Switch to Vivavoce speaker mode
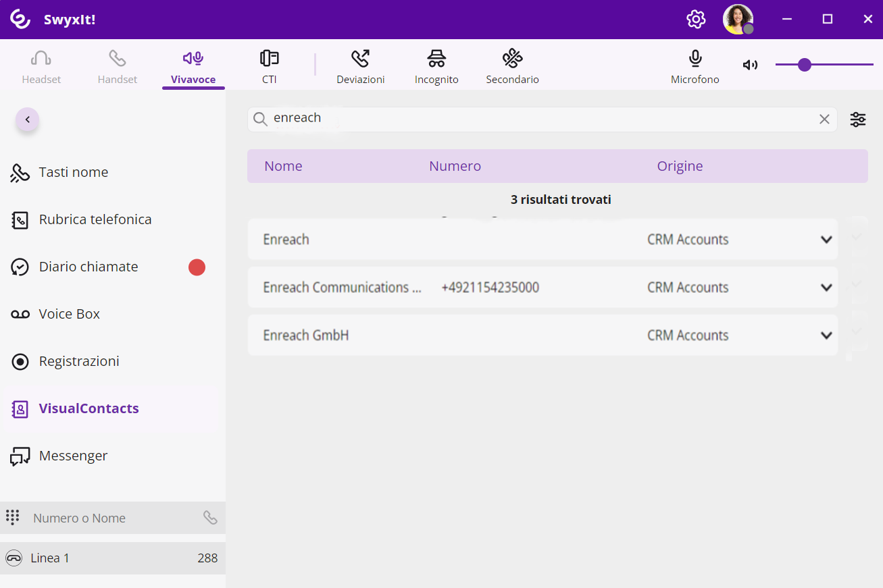This screenshot has height=588, width=883. click(193, 67)
